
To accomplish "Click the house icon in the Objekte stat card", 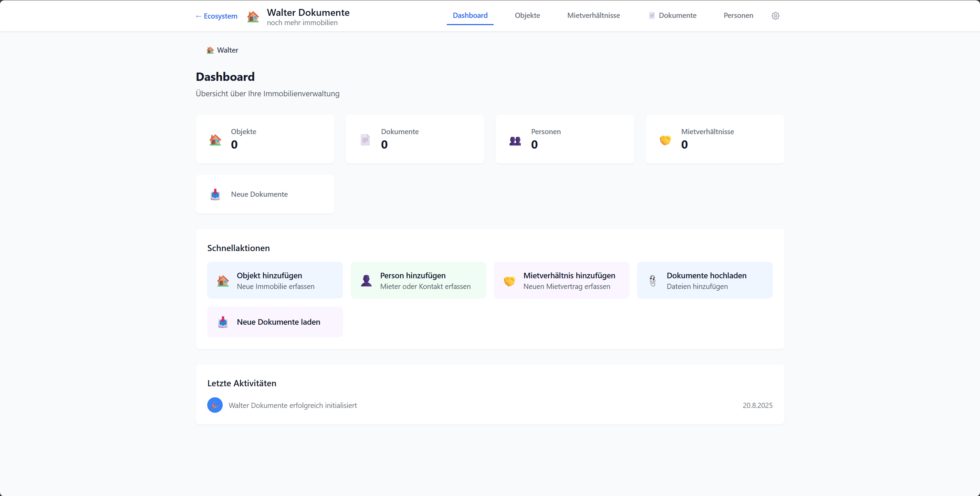I will 215,140.
